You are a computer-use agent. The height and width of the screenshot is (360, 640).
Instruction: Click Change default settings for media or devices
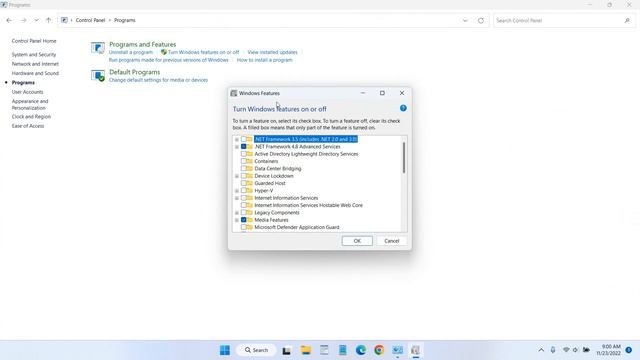tap(158, 80)
